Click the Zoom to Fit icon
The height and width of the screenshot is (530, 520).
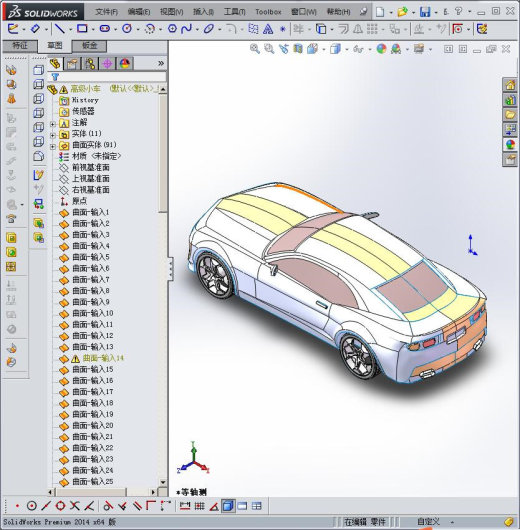tap(255, 49)
